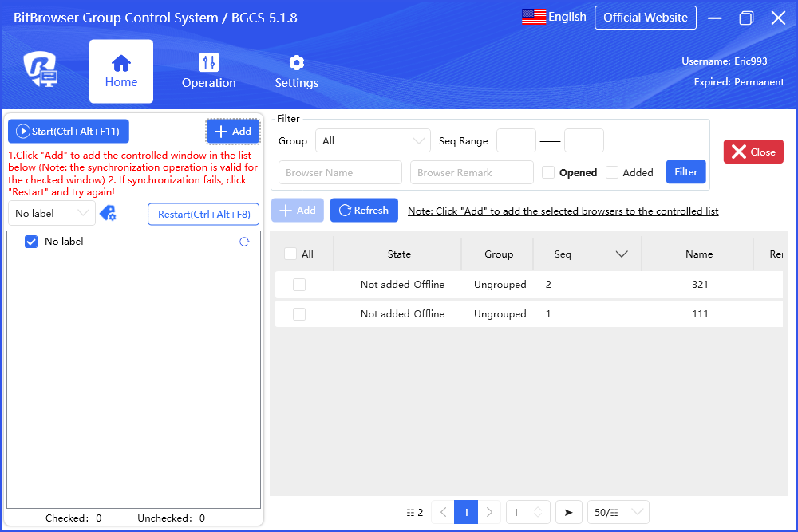Screen dimensions: 798x532
Task: Open the Home tab
Action: [121, 71]
